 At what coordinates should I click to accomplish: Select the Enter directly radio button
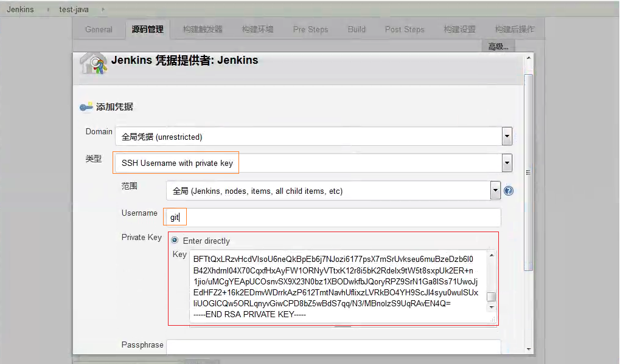(175, 240)
